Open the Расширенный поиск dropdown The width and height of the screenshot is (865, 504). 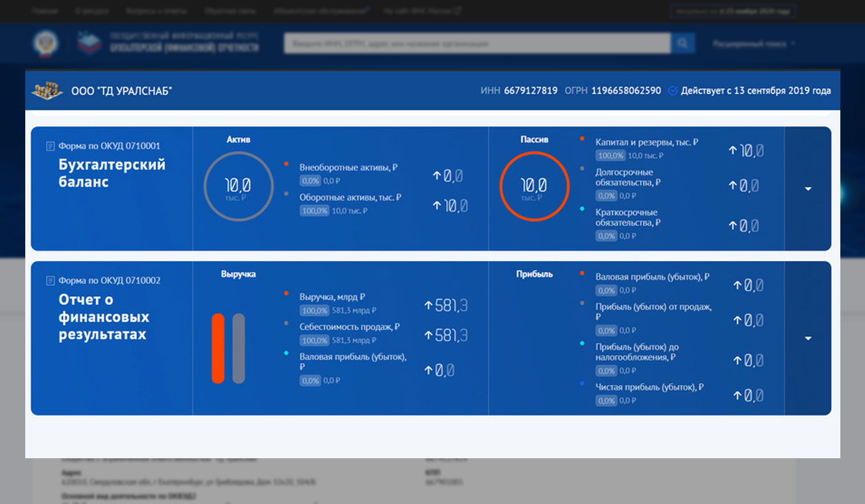754,43
